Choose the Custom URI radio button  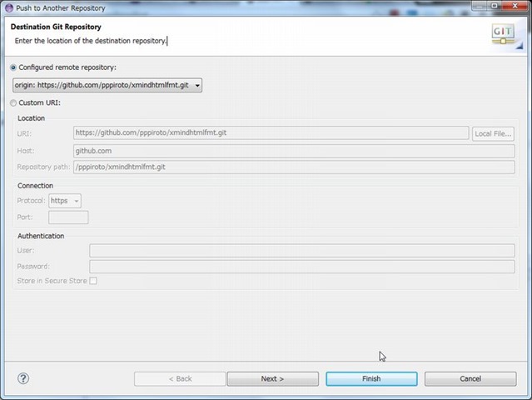[12, 103]
